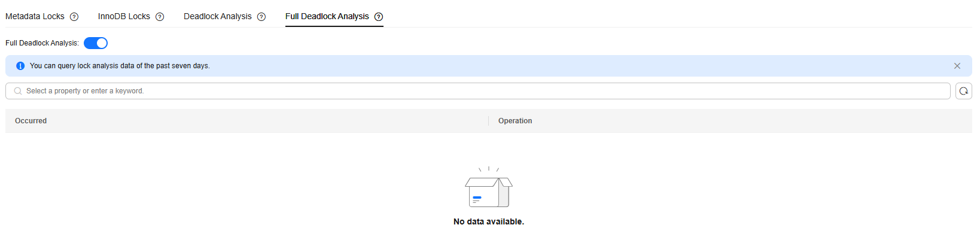Click the Operation column header
The height and width of the screenshot is (240, 980).
(x=515, y=121)
